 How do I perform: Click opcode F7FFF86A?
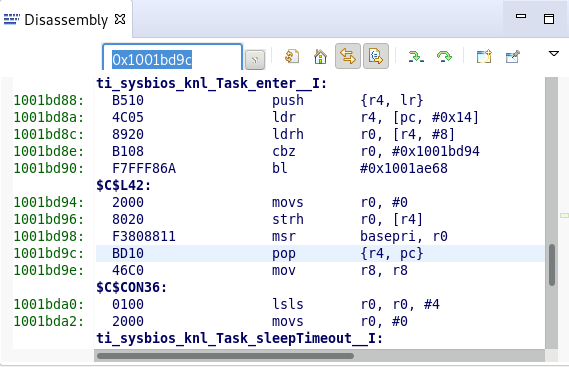(144, 168)
